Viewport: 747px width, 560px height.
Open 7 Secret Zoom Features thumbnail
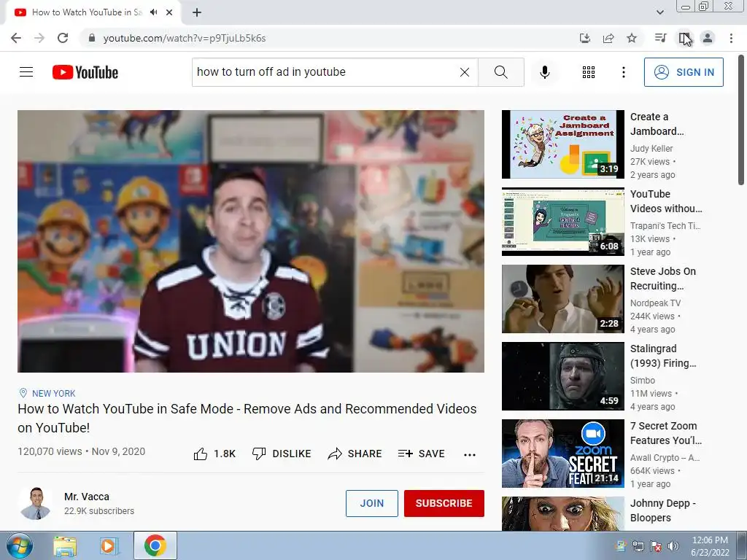click(562, 454)
